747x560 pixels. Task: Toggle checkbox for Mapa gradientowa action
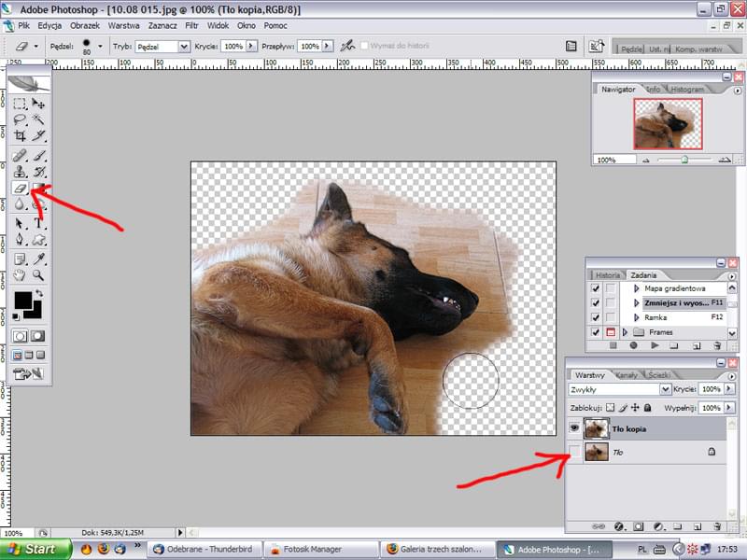tap(595, 288)
